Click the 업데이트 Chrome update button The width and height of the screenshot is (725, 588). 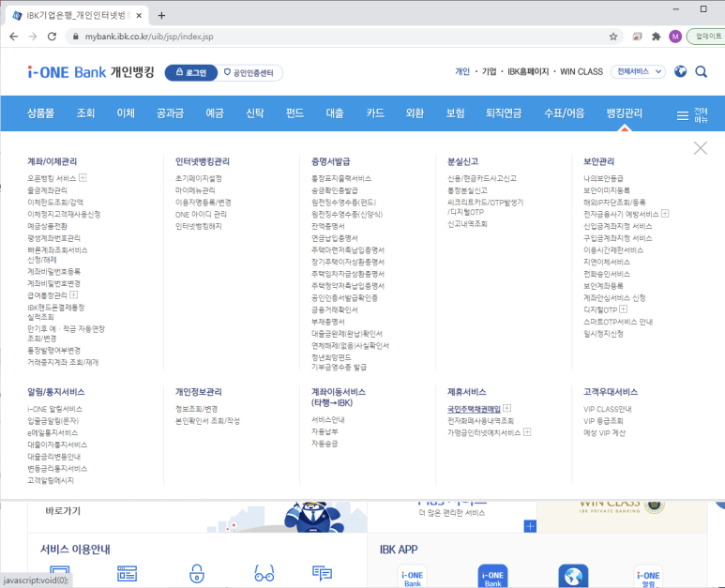706,37
